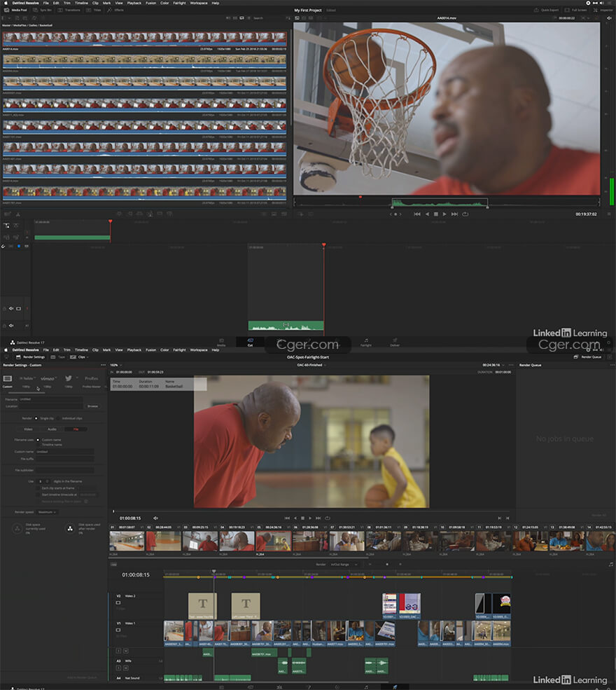
Task: Stop playback in upper viewer
Action: pyautogui.click(x=435, y=214)
